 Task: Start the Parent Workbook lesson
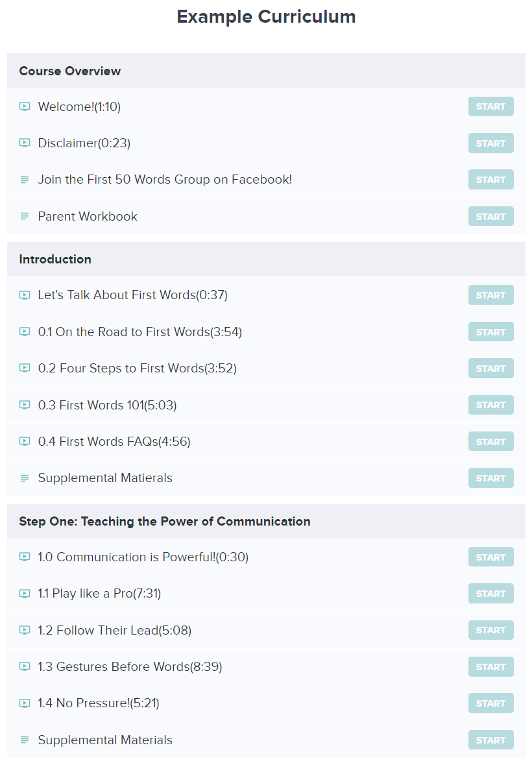pos(490,216)
